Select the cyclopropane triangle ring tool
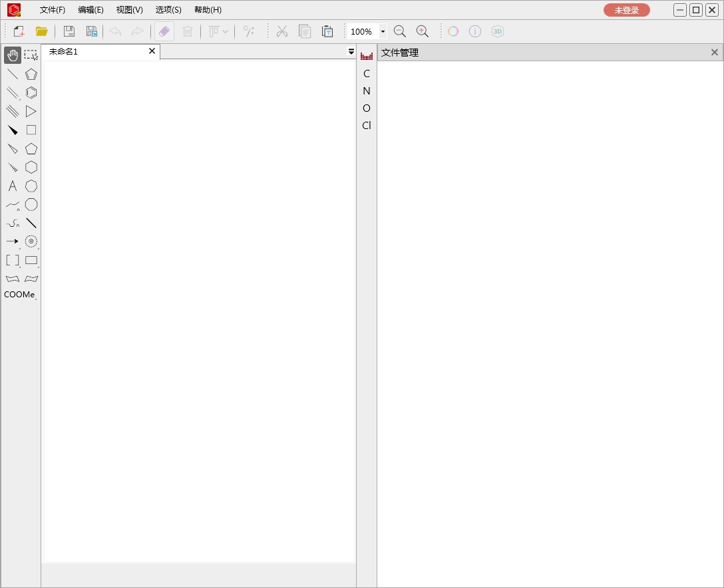Viewport: 724px width, 588px height. [31, 111]
